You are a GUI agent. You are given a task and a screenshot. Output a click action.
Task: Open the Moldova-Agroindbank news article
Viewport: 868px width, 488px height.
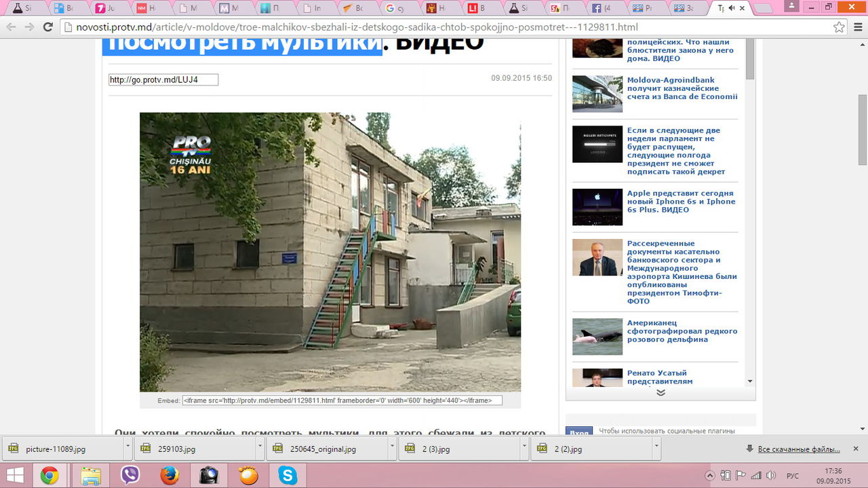coord(682,88)
